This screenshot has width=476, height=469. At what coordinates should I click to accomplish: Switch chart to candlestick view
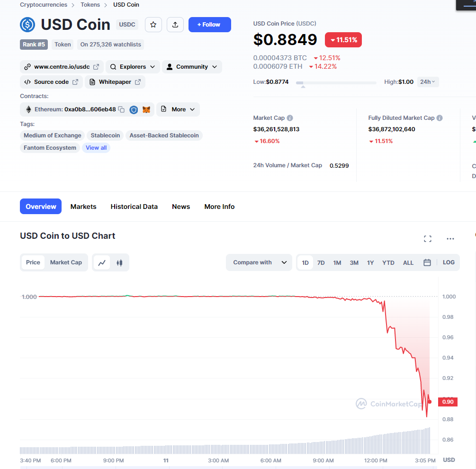(x=120, y=262)
